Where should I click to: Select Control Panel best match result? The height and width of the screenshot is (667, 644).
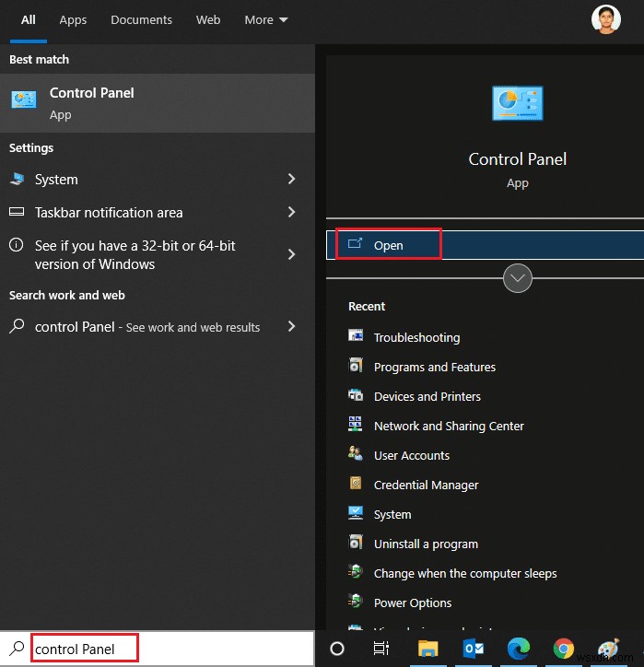tap(158, 103)
